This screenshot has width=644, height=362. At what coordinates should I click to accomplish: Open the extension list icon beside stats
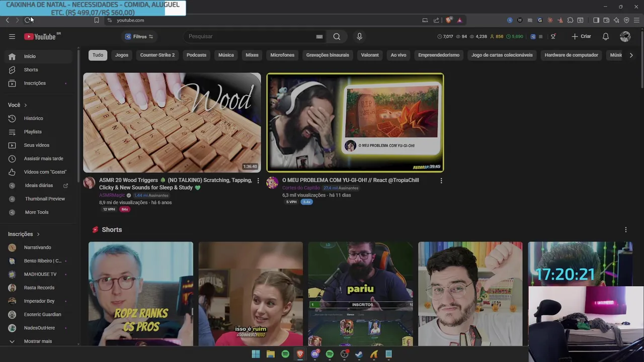(x=541, y=36)
